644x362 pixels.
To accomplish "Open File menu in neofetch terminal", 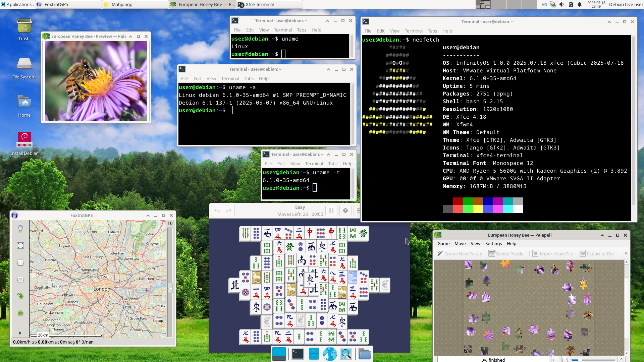I will (x=368, y=31).
